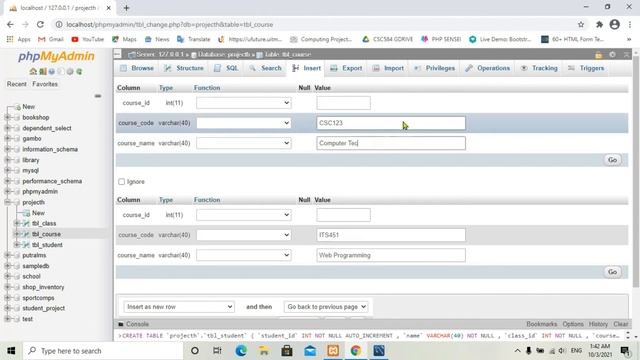The image size is (640, 360).
Task: Open the Recent tables list
Action: click(17, 84)
